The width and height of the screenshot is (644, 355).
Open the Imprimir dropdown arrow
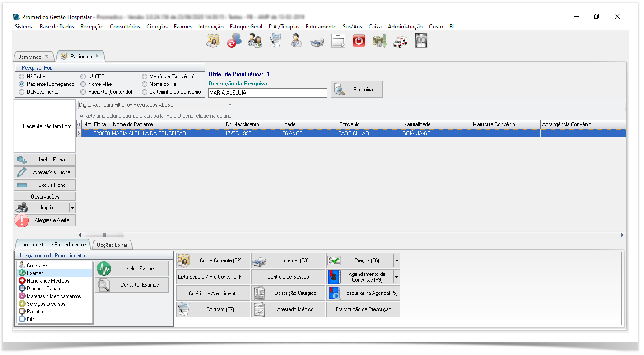click(x=72, y=208)
